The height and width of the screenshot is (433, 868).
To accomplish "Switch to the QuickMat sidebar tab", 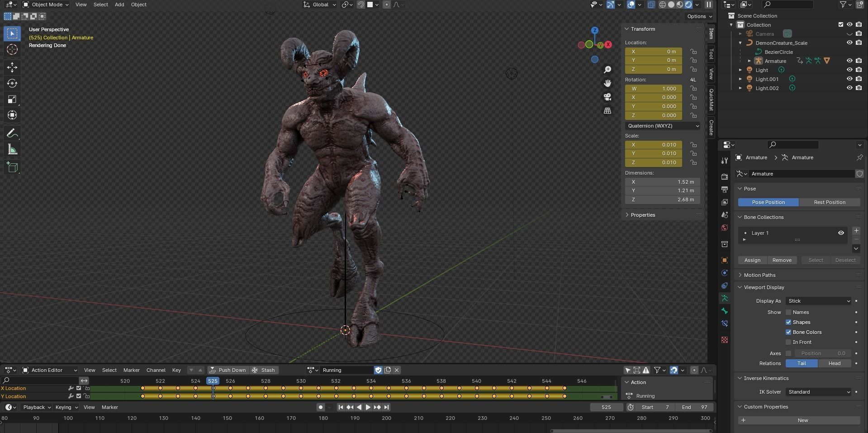I will click(711, 100).
